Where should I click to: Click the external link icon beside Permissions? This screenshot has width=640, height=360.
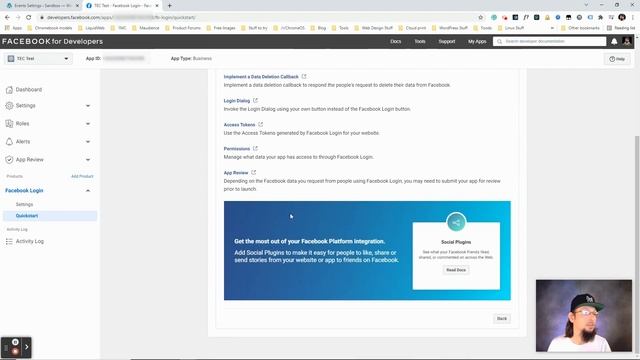pyautogui.click(x=255, y=149)
